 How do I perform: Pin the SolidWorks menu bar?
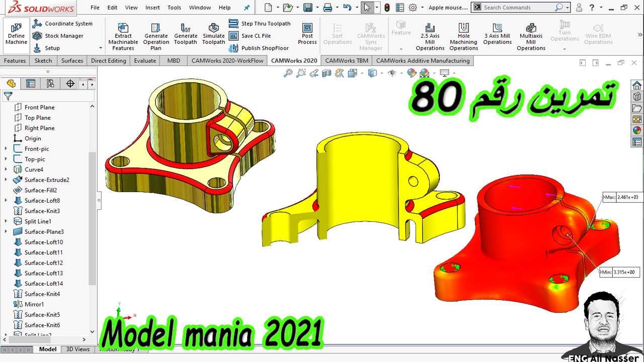click(247, 8)
